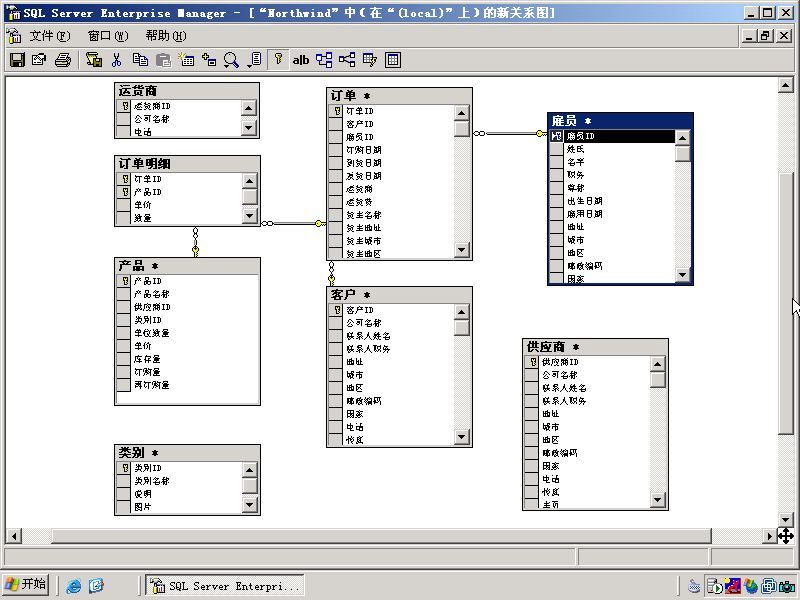The height and width of the screenshot is (600, 800).
Task: Toggle the Set Primary Key toolbar button
Action: 278,60
